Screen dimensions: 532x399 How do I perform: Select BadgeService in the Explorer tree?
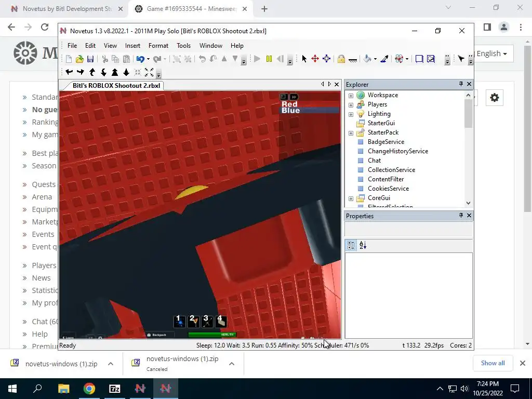386,142
